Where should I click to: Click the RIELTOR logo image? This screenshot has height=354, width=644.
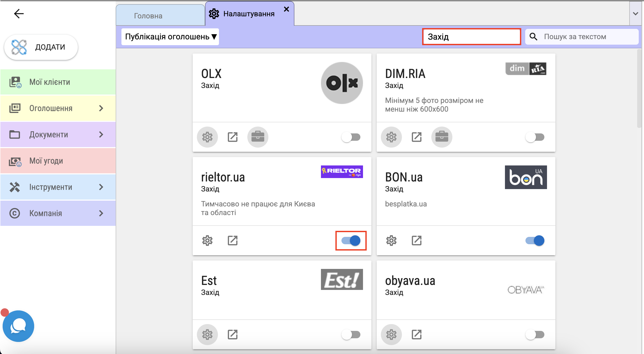point(342,172)
